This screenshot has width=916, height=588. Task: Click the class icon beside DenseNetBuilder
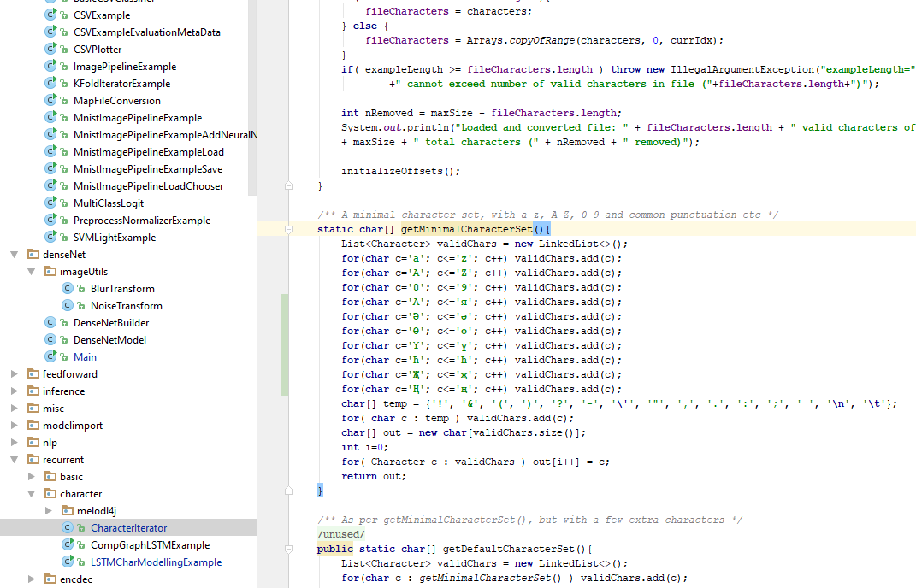point(50,322)
